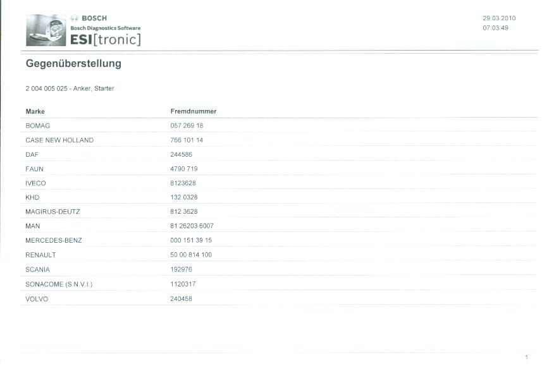
Task: Click the number 057 269 18
Action: click(x=187, y=126)
